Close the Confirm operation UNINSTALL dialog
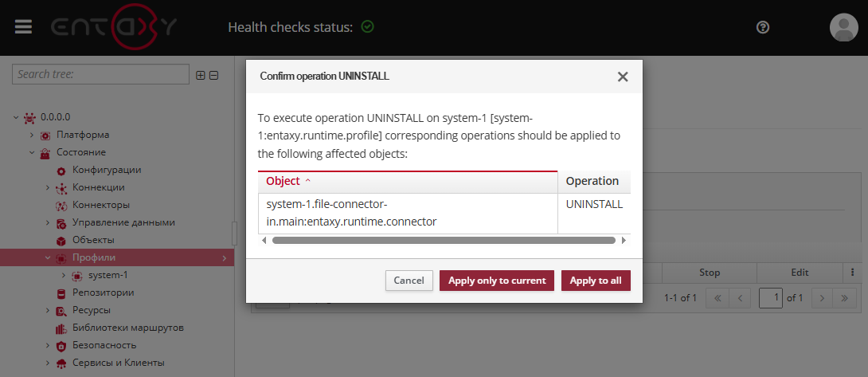 click(623, 77)
